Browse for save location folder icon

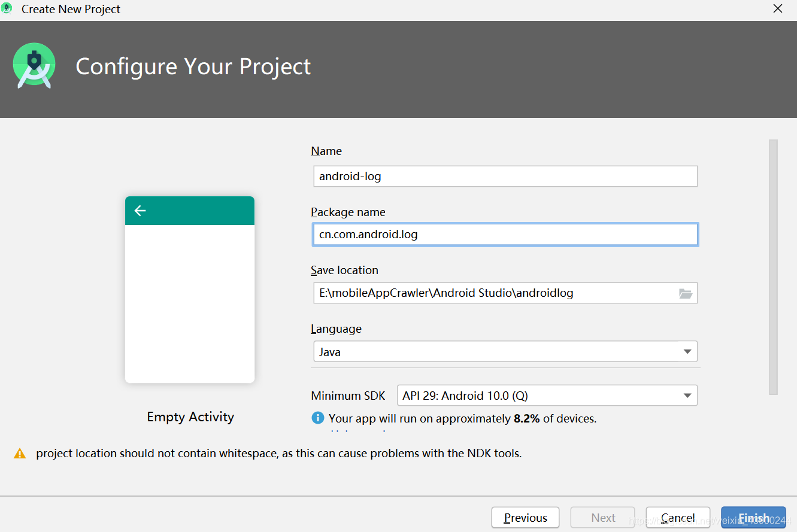pyautogui.click(x=685, y=293)
